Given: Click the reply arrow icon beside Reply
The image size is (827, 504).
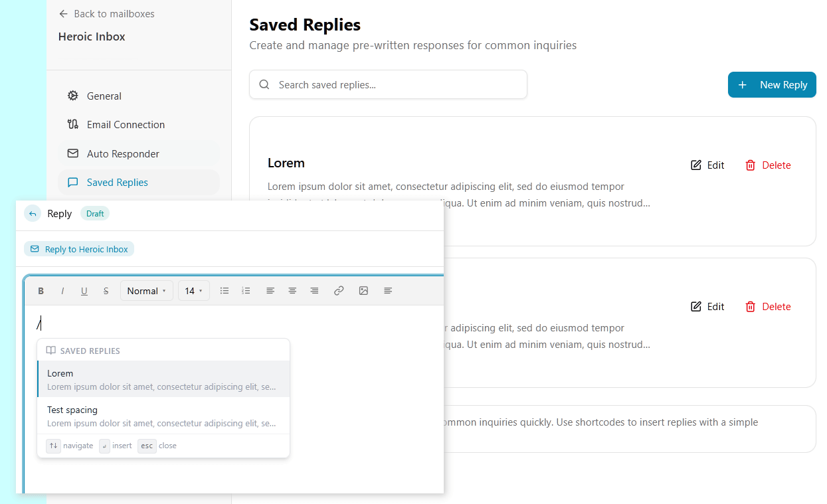Looking at the screenshot, I should tap(33, 213).
